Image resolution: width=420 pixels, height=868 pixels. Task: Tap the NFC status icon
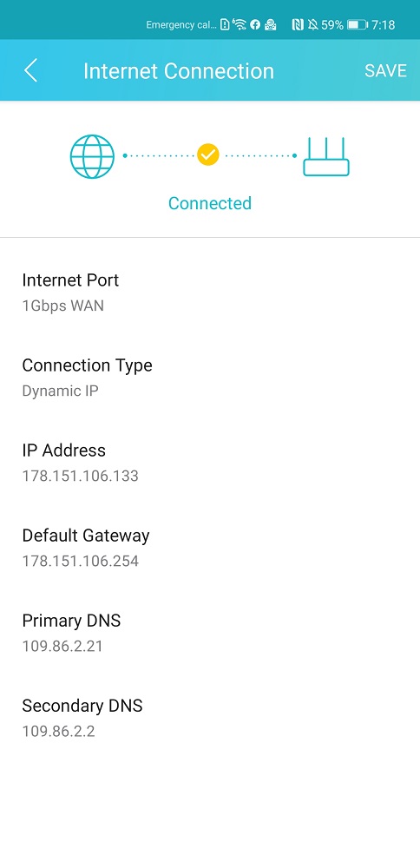[x=298, y=24]
